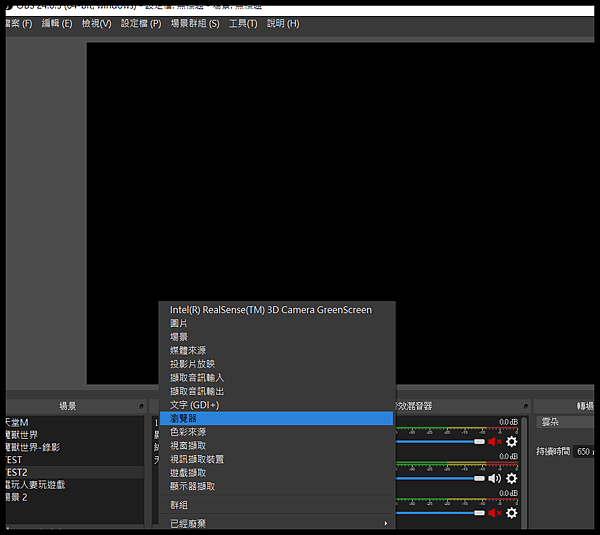Image resolution: width=600 pixels, height=535 pixels.
Task: Pop out the audio mixer dock panel
Action: pos(526,406)
